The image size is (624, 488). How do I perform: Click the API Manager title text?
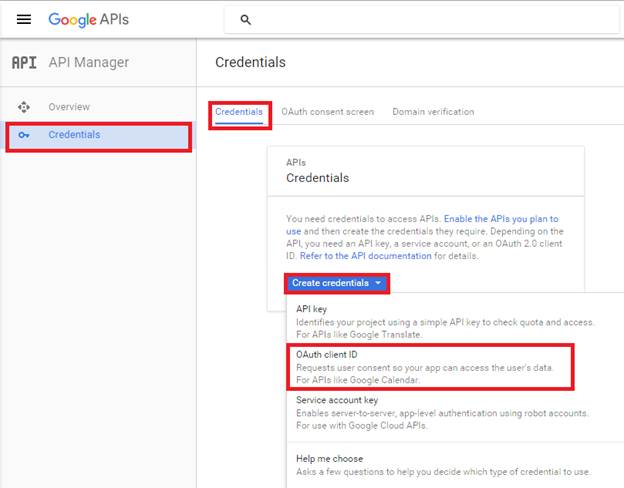[x=89, y=62]
